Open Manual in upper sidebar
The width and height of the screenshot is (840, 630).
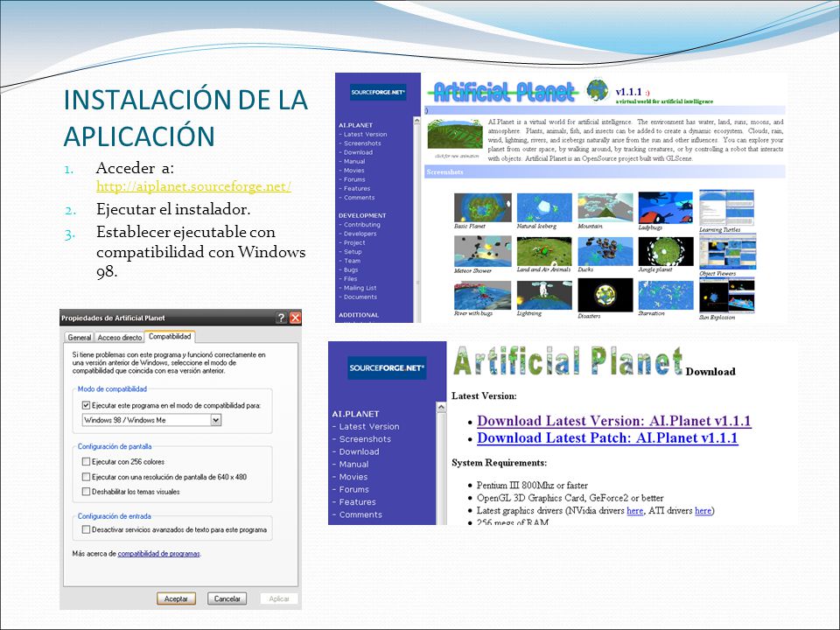pos(354,161)
